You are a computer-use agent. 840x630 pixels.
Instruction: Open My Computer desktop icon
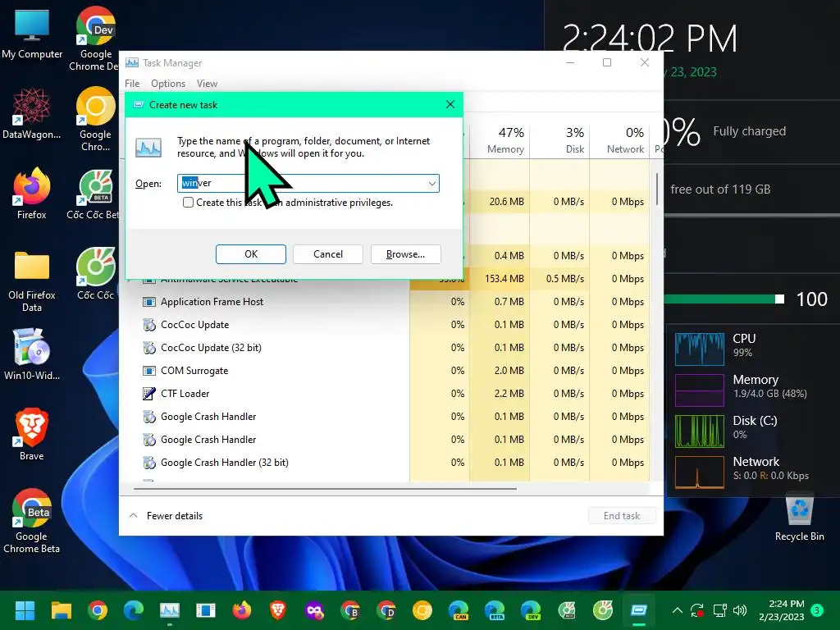coord(32,33)
